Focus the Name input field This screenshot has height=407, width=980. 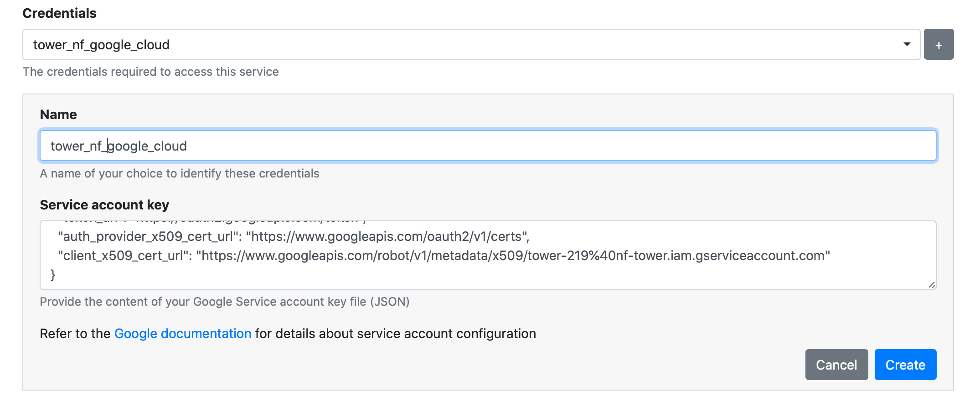(488, 146)
